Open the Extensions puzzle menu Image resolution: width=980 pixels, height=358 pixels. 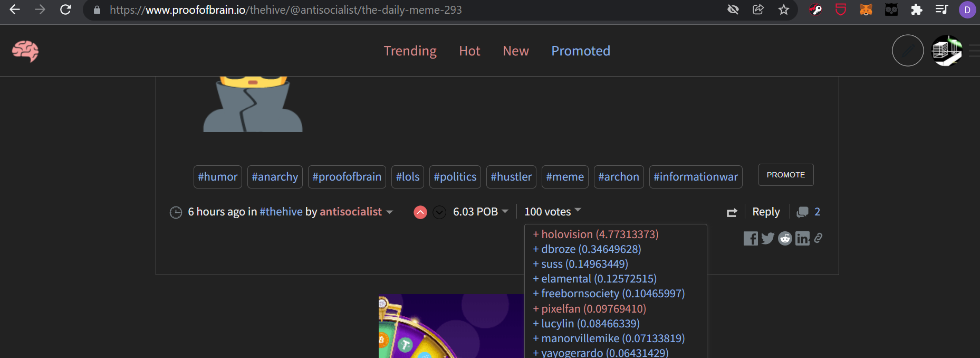coord(917,10)
